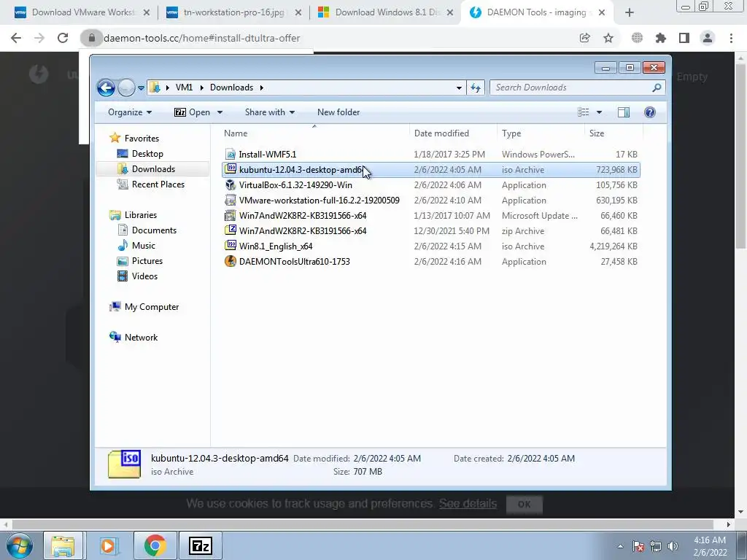Image resolution: width=747 pixels, height=560 pixels.
Task: Select Downloads in navigation pane
Action: coord(153,169)
